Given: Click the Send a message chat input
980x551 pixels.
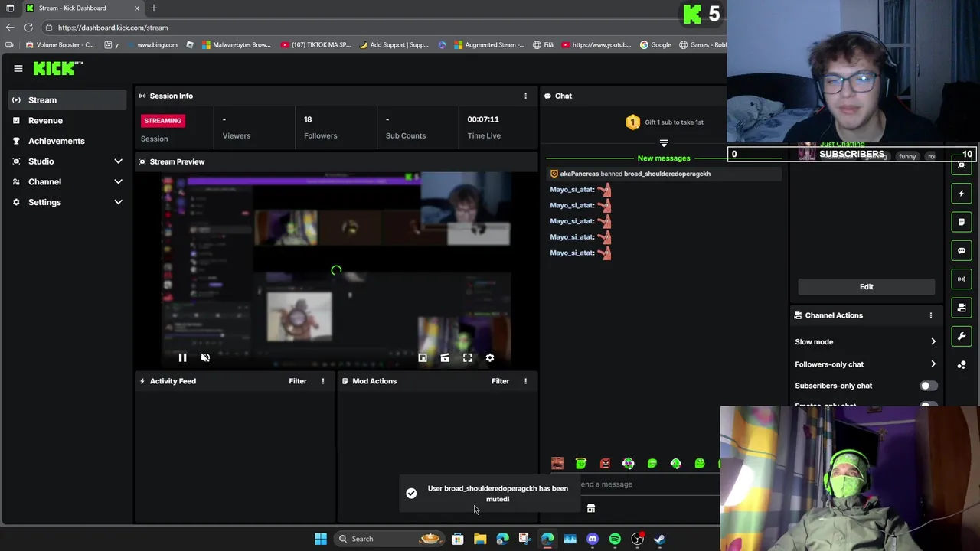Looking at the screenshot, I should pyautogui.click(x=635, y=484).
